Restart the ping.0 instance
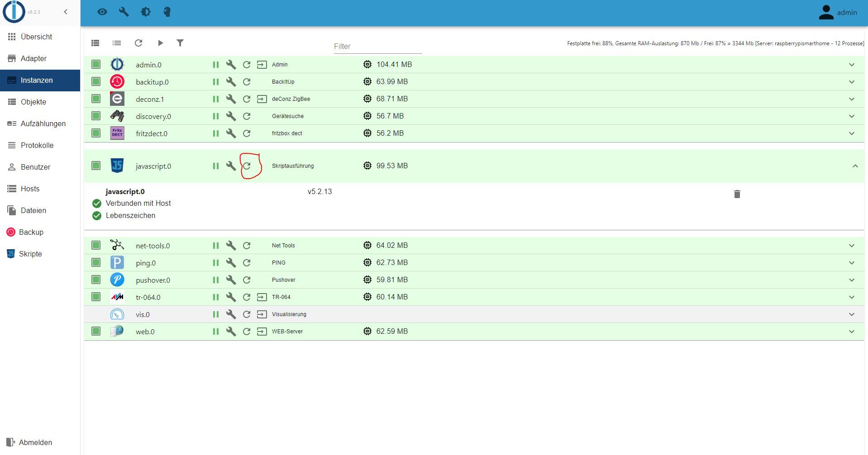This screenshot has height=455, width=868. point(247,263)
